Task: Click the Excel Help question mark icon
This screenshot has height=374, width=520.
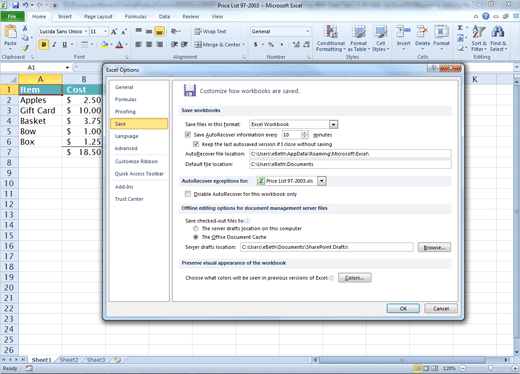Action: pyautogui.click(x=486, y=16)
